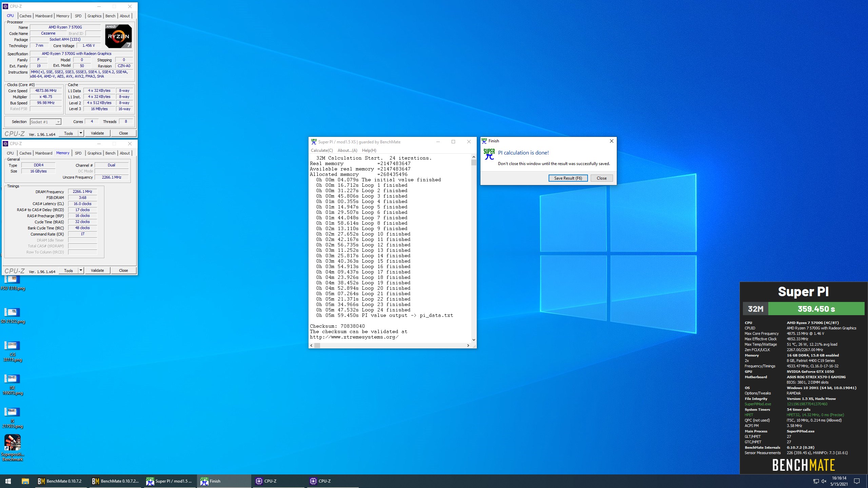
Task: Click the Memory CPU-Z window title icon
Action: coord(5,144)
